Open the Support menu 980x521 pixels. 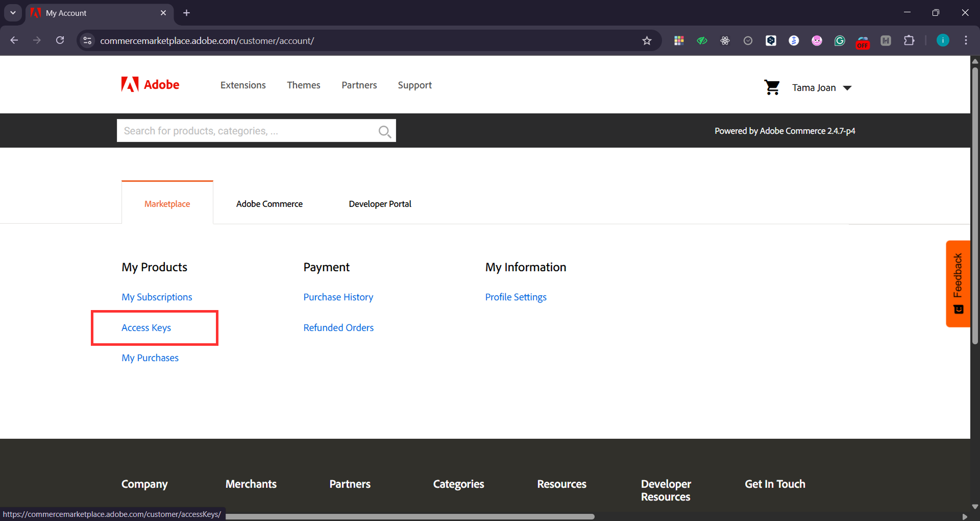(414, 85)
